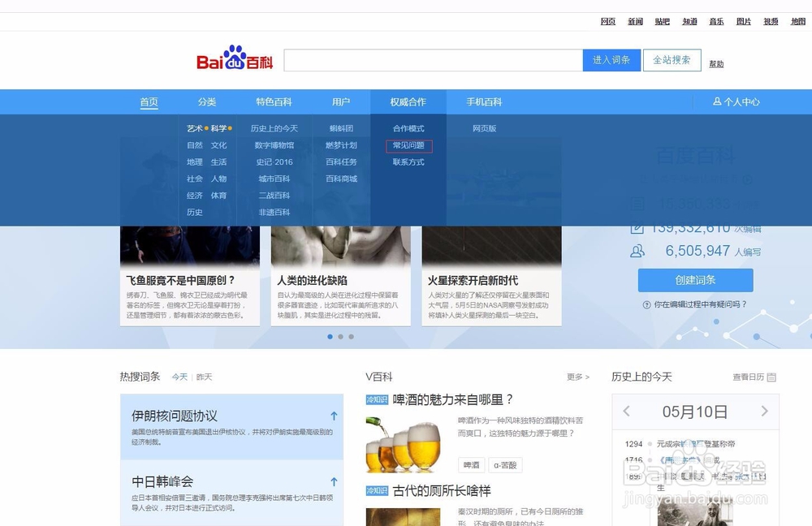Open the 权威合作 nav menu
The width and height of the screenshot is (812, 526).
(408, 102)
